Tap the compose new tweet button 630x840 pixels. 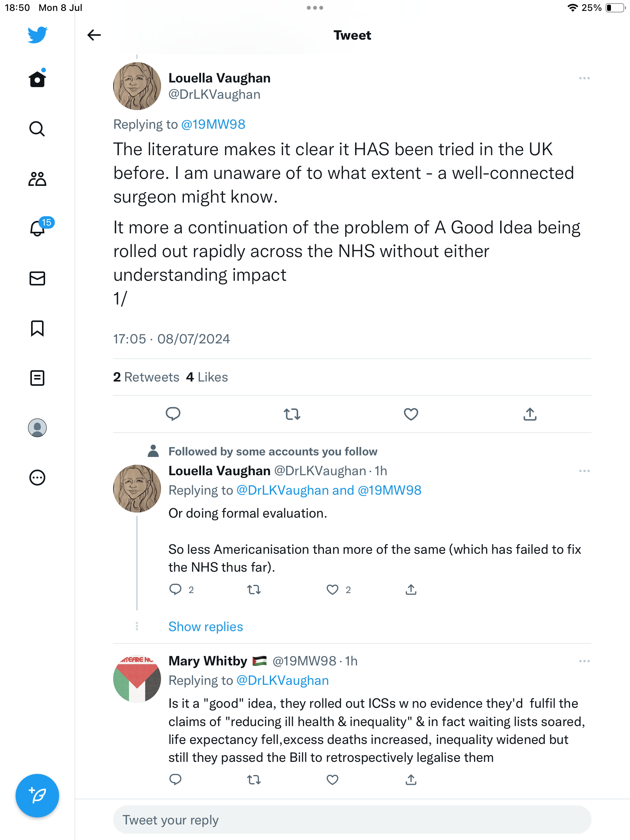point(37,796)
